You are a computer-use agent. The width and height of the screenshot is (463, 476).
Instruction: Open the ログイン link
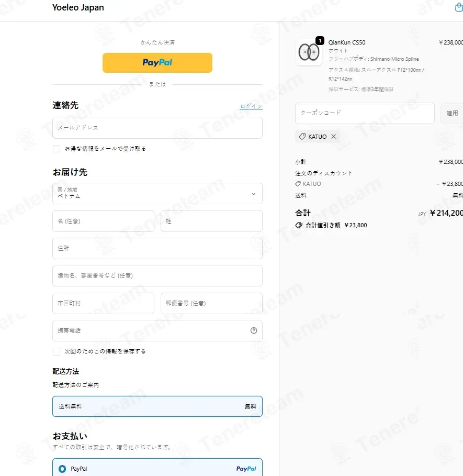click(x=251, y=106)
